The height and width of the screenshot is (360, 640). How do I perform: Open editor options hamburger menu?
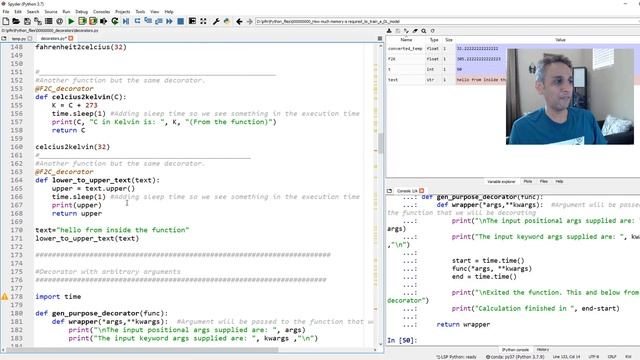[380, 38]
